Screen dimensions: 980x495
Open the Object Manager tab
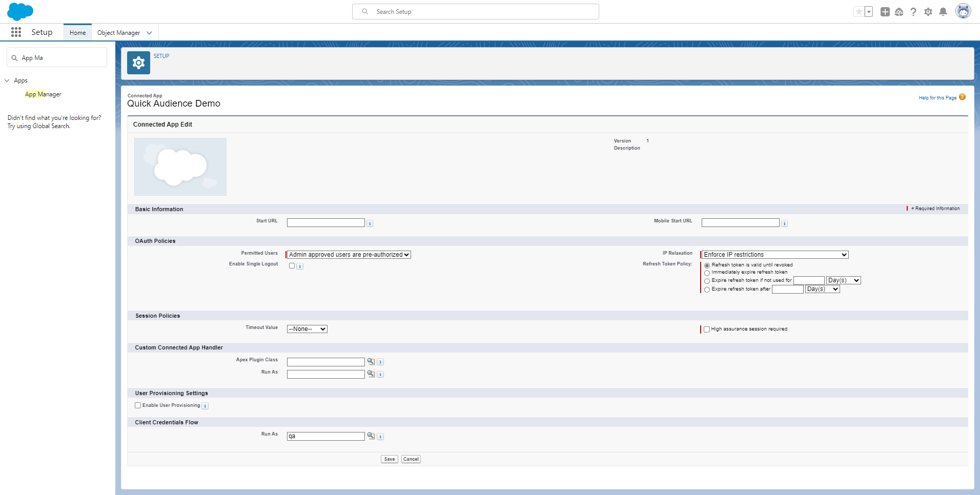pyautogui.click(x=118, y=33)
